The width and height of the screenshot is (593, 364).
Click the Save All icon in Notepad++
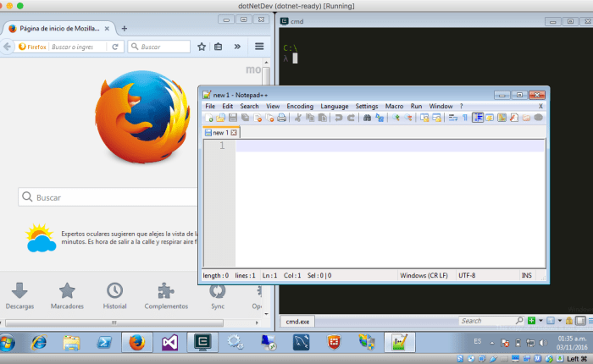click(x=245, y=118)
